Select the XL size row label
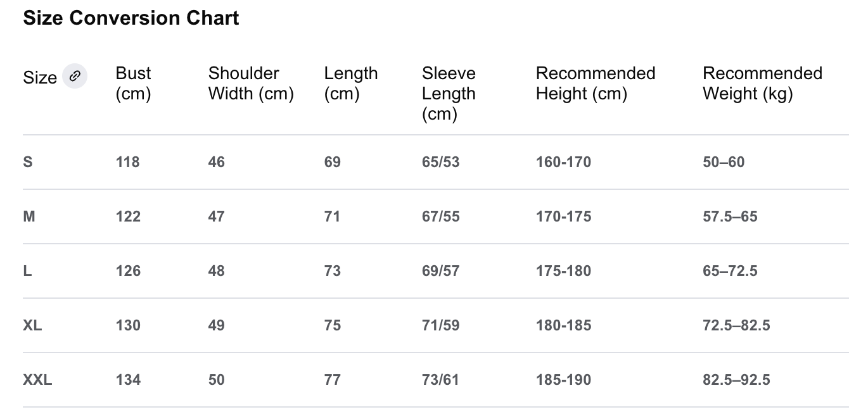The image size is (868, 419). point(32,325)
